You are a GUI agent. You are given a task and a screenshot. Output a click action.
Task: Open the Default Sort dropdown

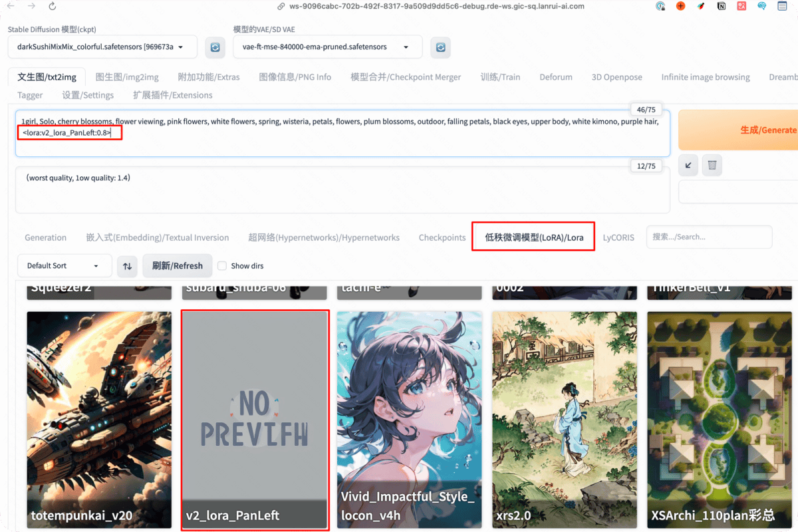[64, 266]
